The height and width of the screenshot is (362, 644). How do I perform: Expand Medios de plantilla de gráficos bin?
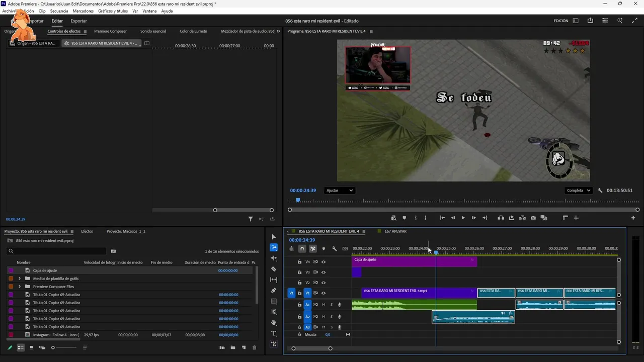(x=20, y=279)
